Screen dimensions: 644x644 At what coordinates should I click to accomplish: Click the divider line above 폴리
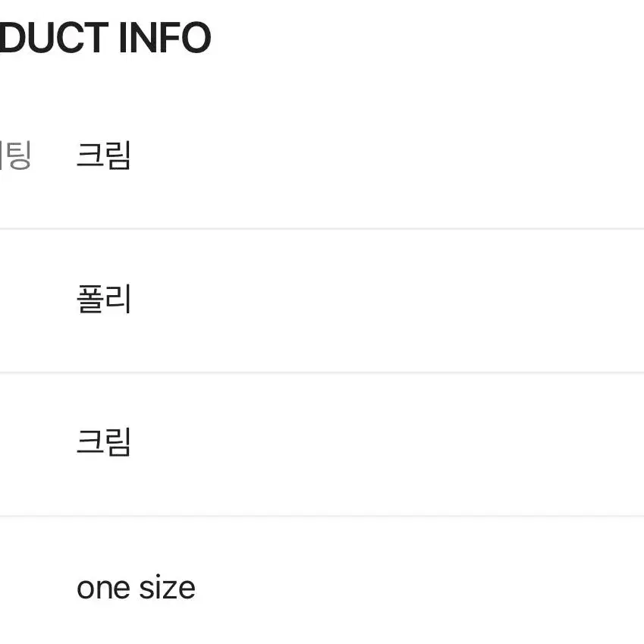click(x=322, y=229)
